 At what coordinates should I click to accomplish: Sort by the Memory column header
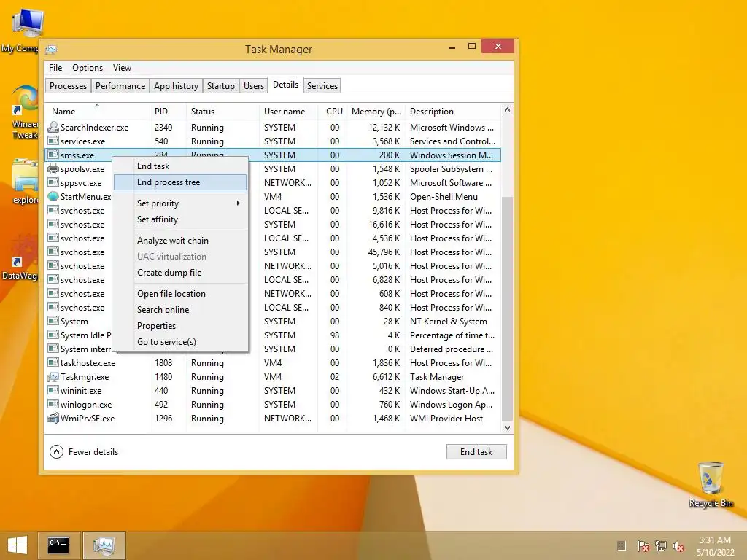click(x=376, y=112)
